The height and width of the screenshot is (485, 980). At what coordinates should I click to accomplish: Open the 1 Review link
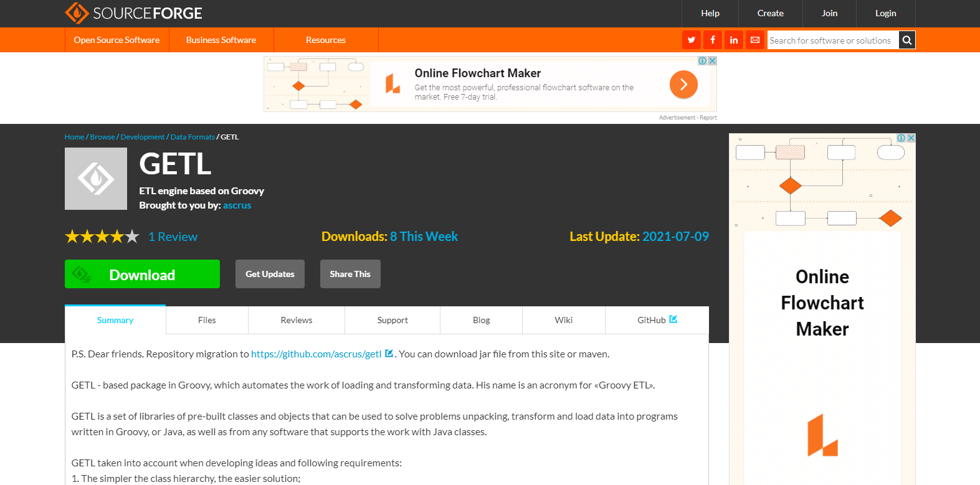tap(173, 237)
